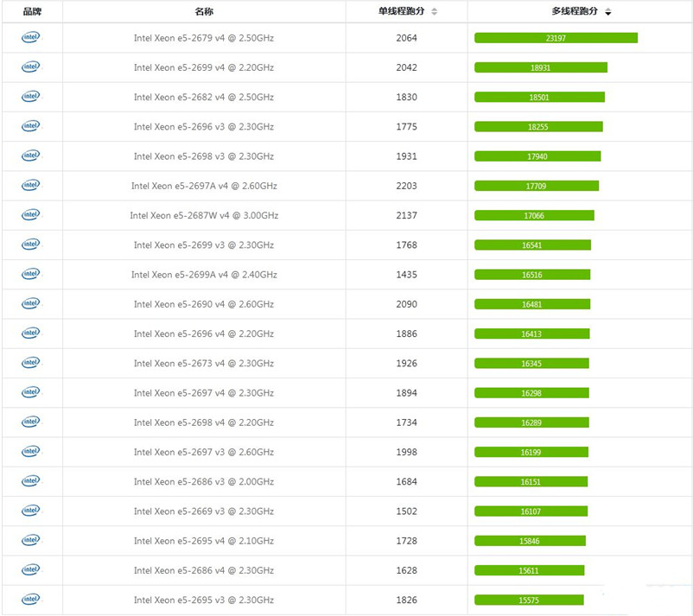Click Intel logo beside e5-2697A v4
This screenshot has width=693, height=616.
point(31,185)
